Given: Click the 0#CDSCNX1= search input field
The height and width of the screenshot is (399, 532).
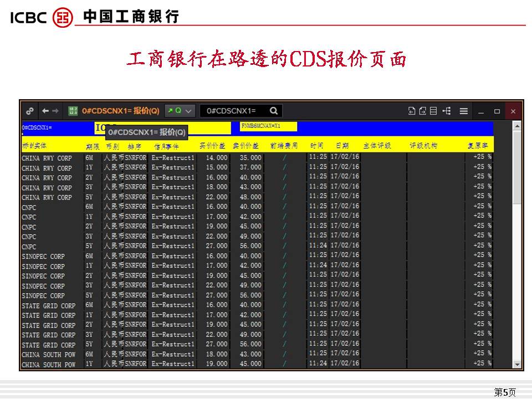Looking at the screenshot, I should pyautogui.click(x=233, y=111).
